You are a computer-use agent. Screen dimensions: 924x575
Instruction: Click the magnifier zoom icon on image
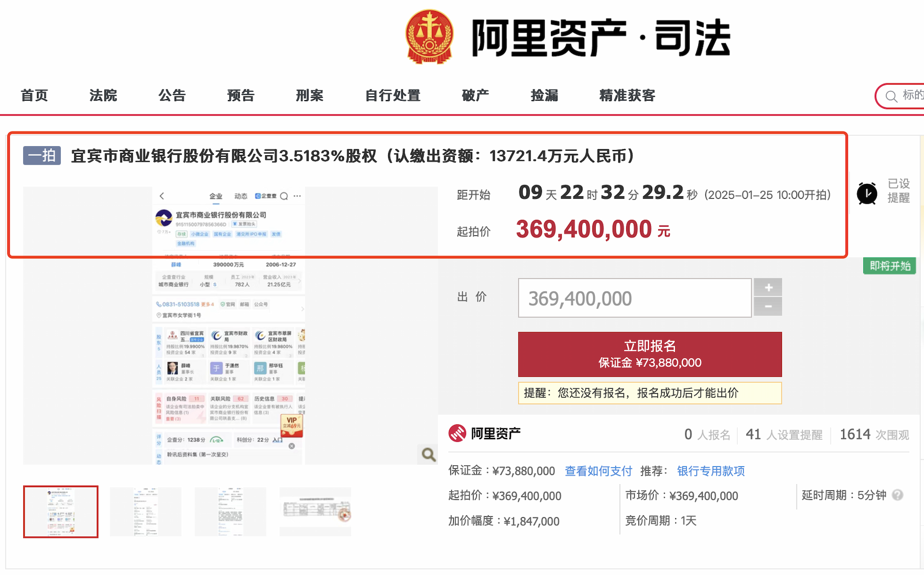tap(428, 454)
